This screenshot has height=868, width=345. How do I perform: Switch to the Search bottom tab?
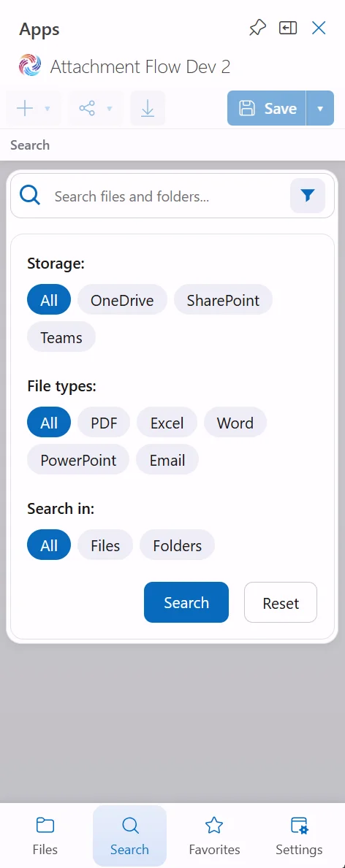(x=130, y=835)
